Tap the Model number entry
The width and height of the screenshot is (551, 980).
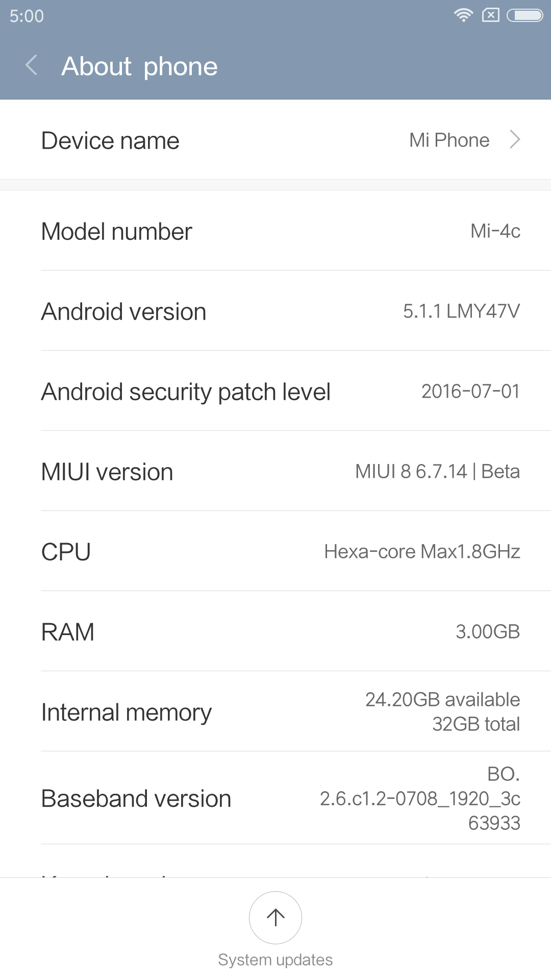coord(275,231)
